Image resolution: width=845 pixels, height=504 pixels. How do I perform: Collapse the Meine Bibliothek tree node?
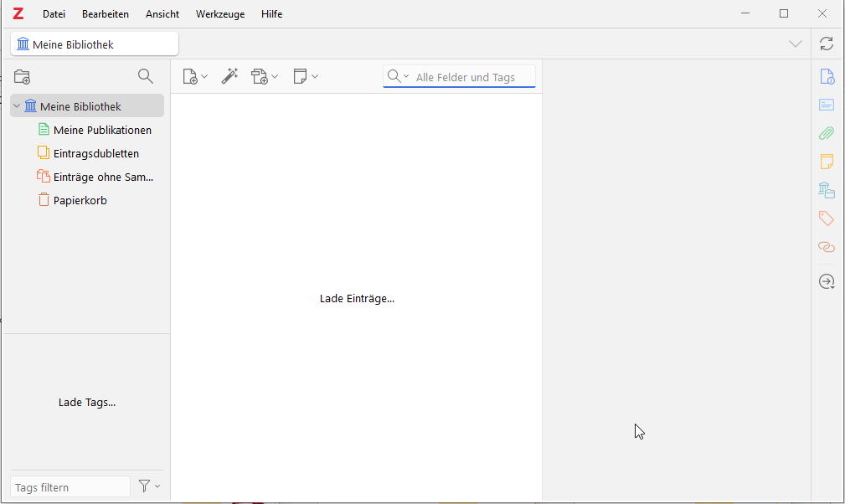point(17,106)
